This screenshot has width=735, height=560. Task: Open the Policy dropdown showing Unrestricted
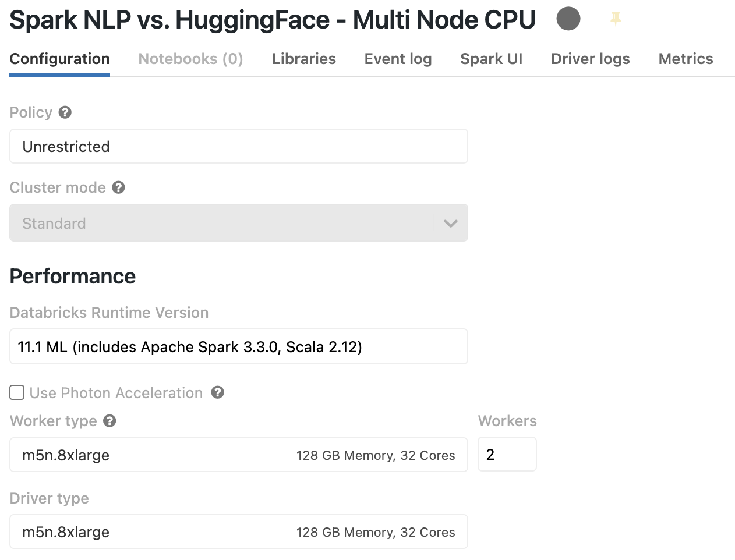pos(238,147)
